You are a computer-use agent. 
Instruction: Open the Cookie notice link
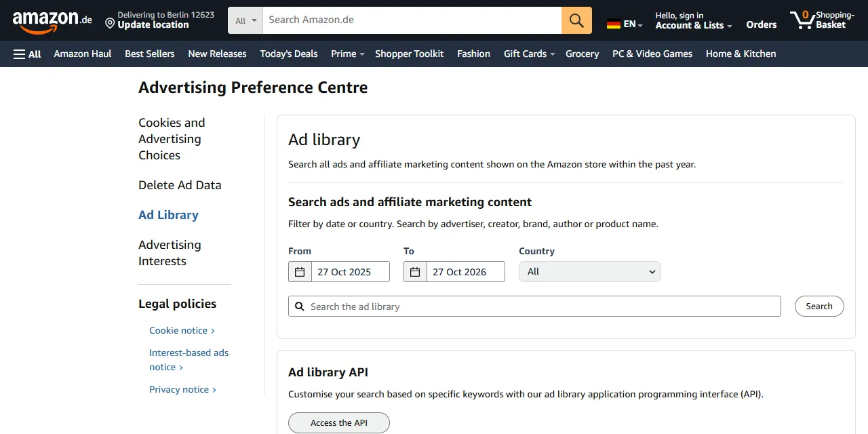click(182, 330)
